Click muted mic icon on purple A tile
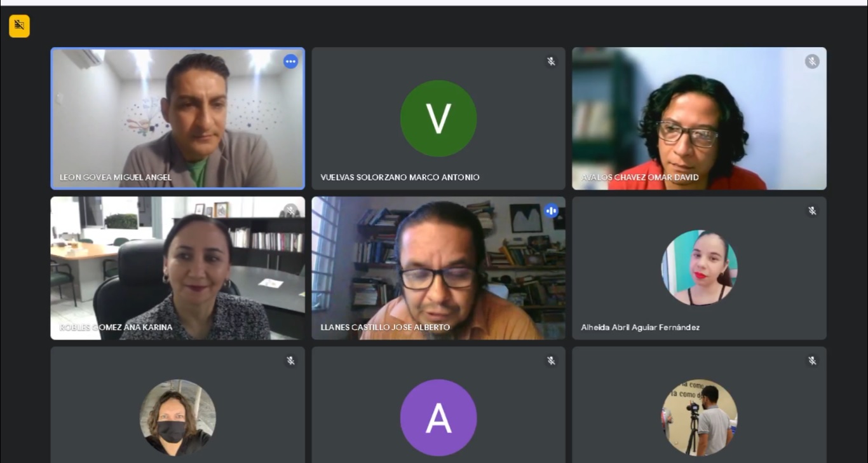 point(551,361)
